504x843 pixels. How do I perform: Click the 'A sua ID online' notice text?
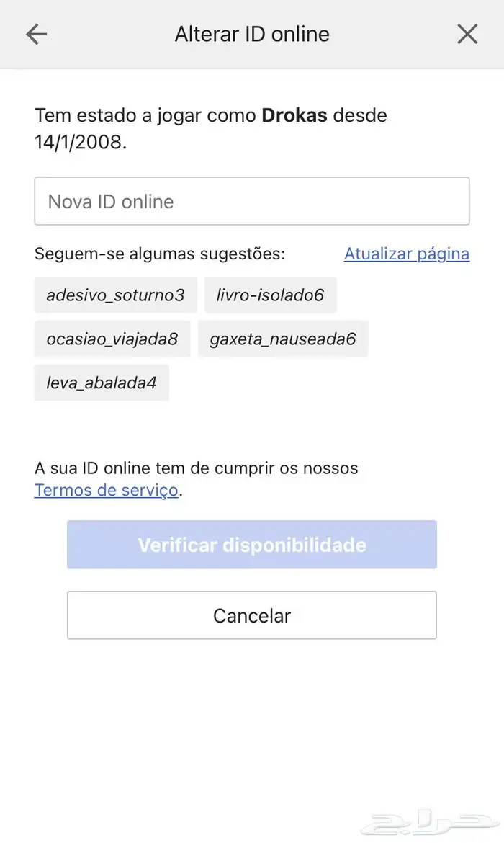pos(196,468)
